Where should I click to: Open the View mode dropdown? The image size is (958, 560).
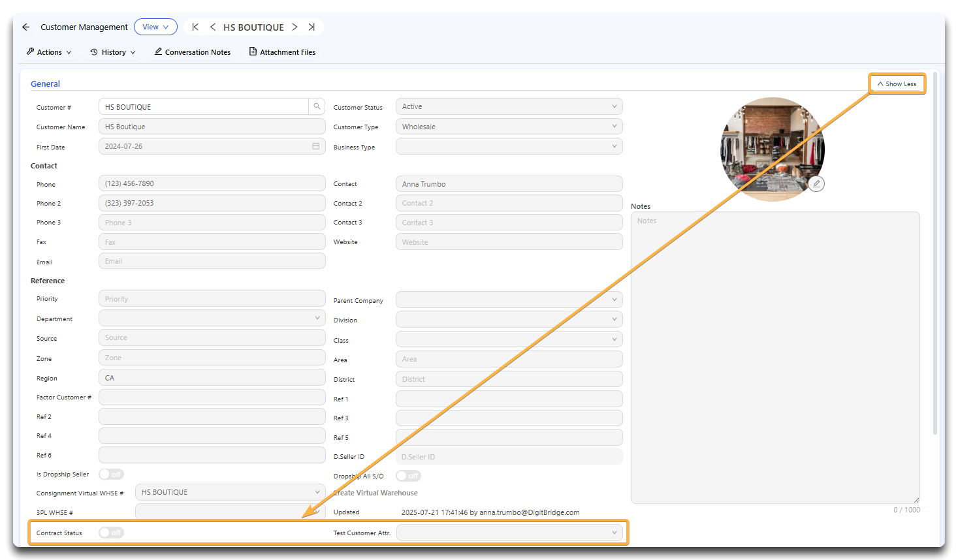pyautogui.click(x=155, y=27)
